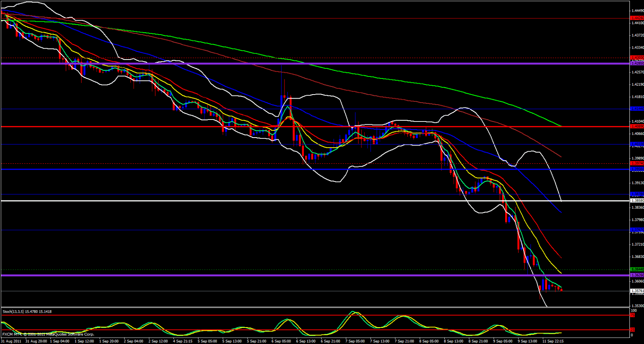Viewport: 644px width, 344px height.
Task: Click the 1.41810 price scale value
Action: pyautogui.click(x=637, y=97)
